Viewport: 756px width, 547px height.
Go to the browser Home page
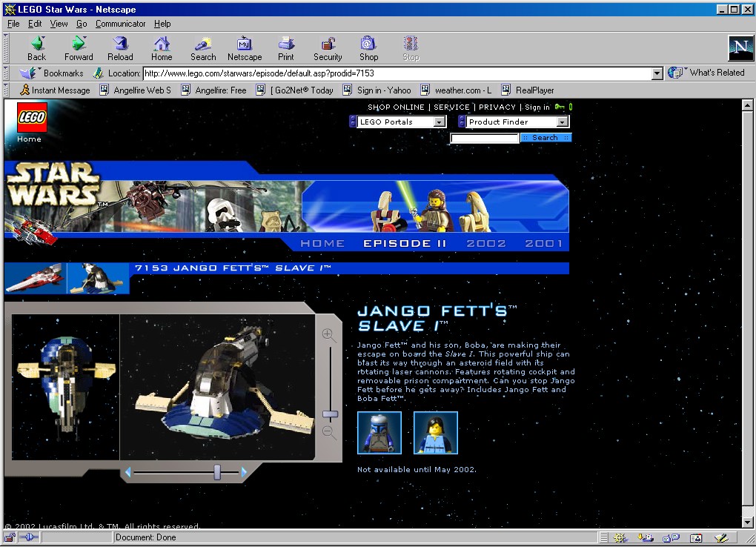162,49
